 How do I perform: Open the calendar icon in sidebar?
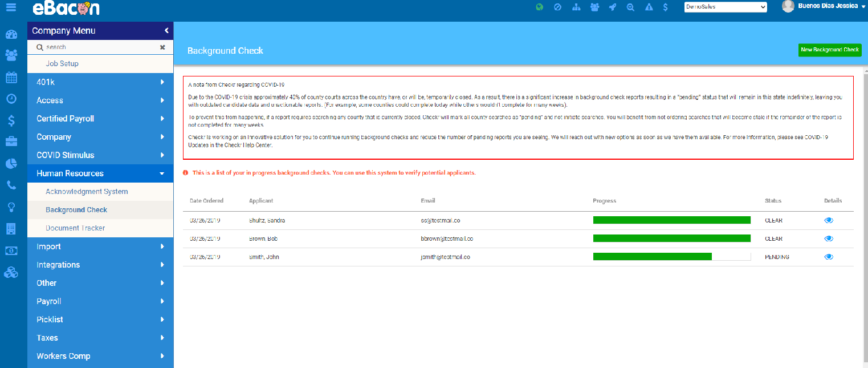pos(11,77)
